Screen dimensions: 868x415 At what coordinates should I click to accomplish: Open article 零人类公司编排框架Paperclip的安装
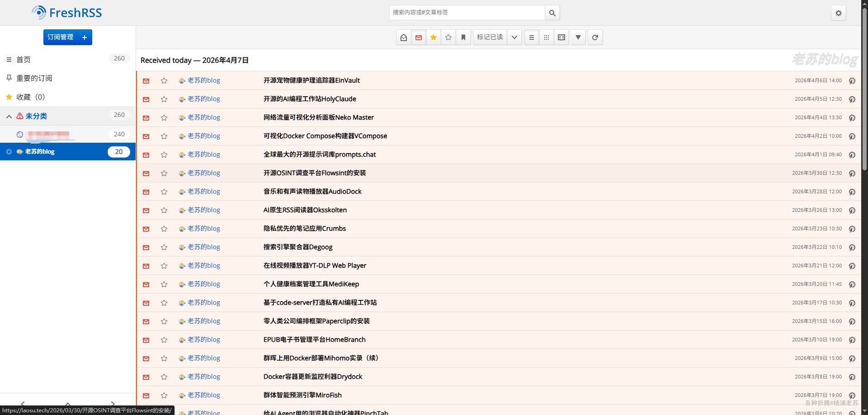coord(316,321)
